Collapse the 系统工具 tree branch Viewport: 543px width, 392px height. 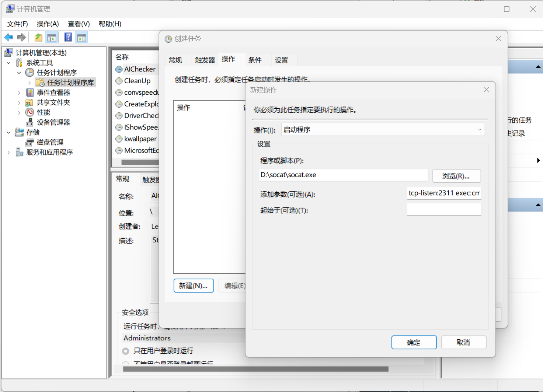pos(8,62)
